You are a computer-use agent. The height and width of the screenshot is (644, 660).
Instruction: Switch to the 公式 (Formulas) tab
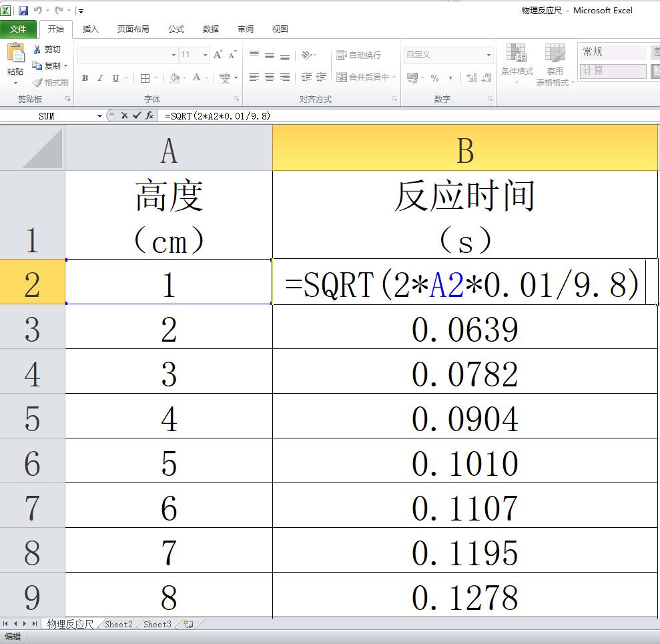coord(176,29)
